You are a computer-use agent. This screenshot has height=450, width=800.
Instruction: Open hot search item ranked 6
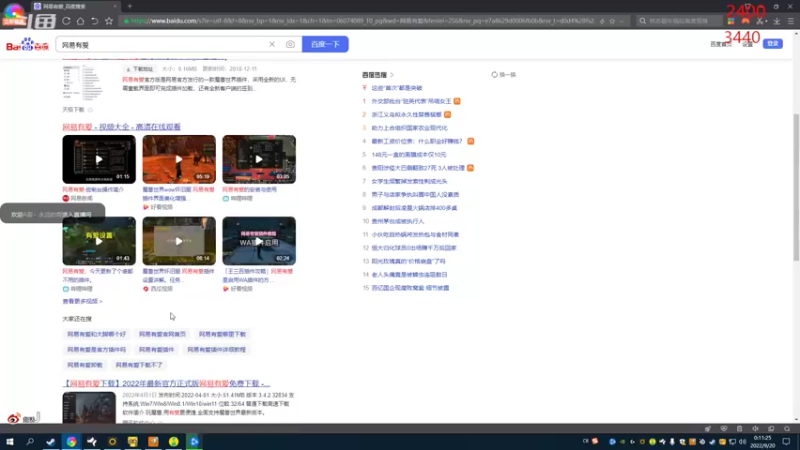418,167
